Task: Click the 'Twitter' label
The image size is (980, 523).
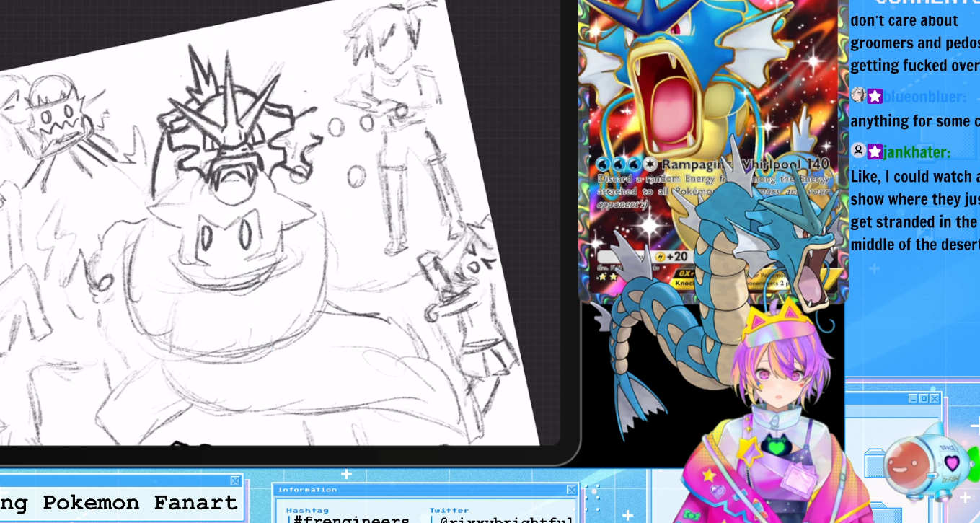Action: coord(449,510)
